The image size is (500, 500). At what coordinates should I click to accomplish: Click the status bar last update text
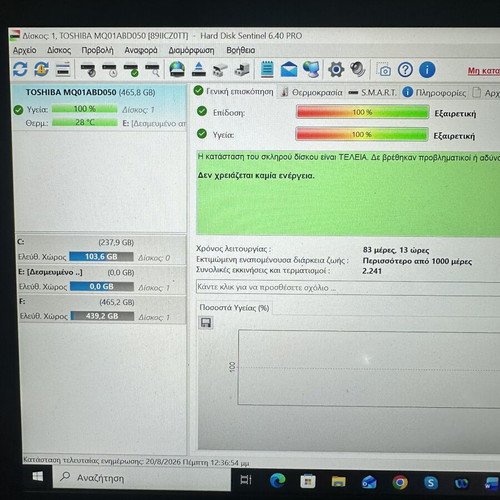point(136,462)
